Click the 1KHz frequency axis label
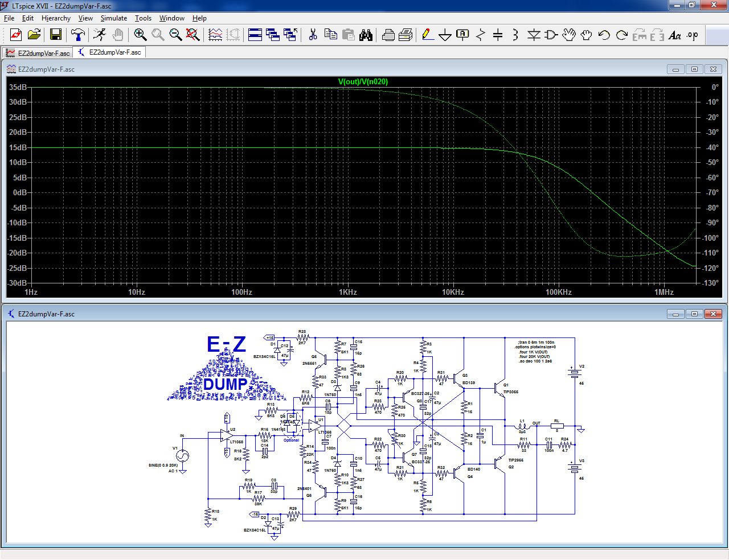729x560 pixels. [x=348, y=292]
